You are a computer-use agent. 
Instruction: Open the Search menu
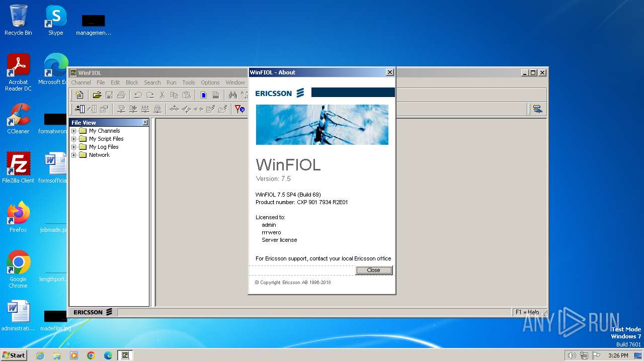(x=152, y=82)
